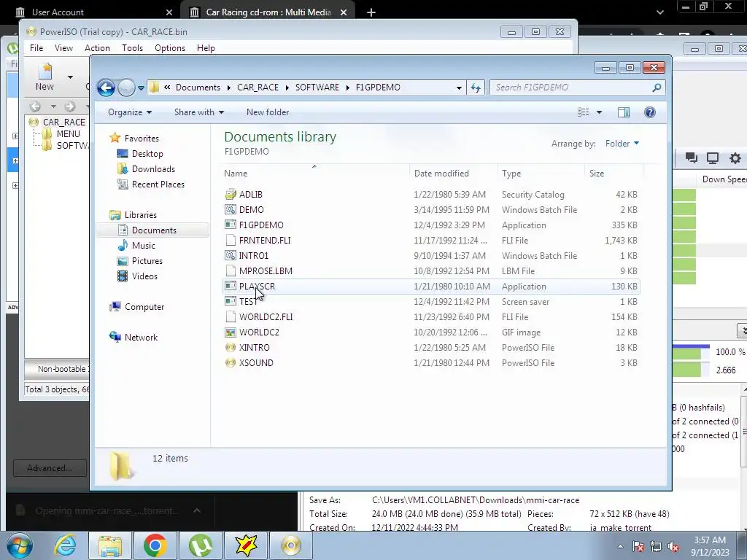Select SOFTWARE in the breadcrumb path

pos(317,87)
